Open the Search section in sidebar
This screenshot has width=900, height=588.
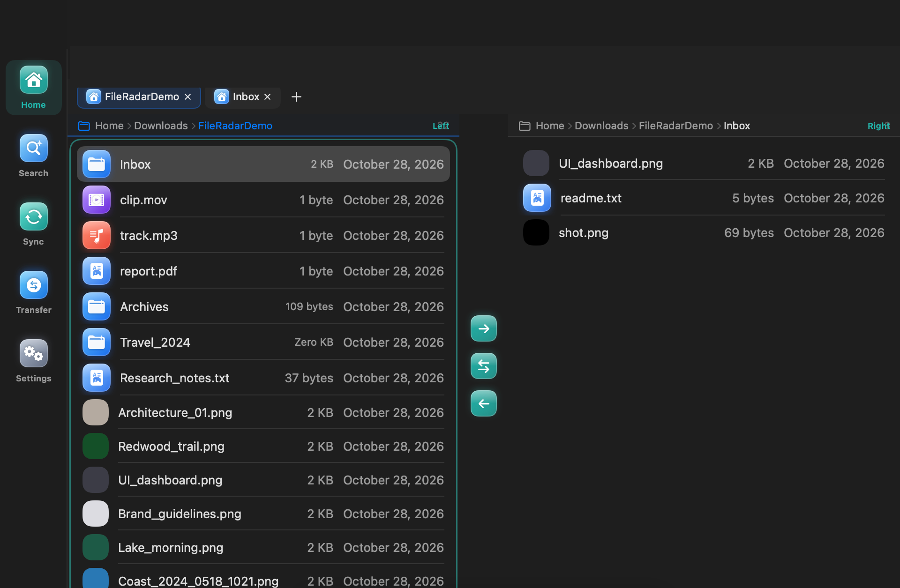click(33, 156)
